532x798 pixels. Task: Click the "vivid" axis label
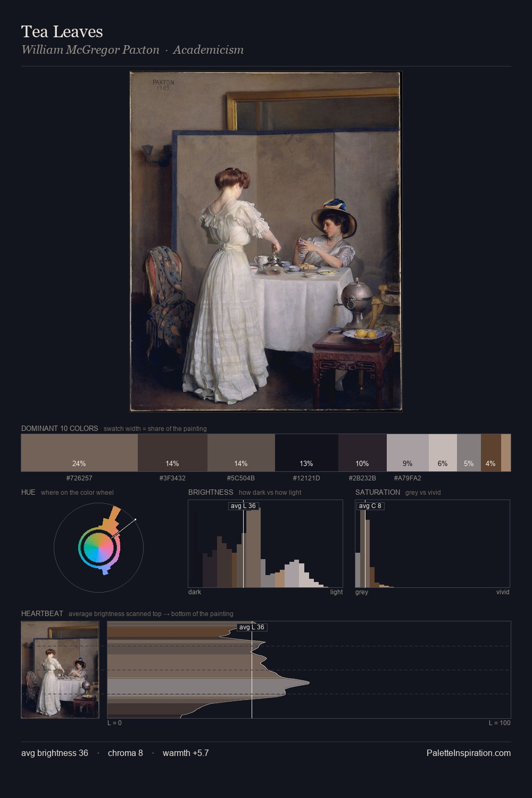tap(503, 592)
